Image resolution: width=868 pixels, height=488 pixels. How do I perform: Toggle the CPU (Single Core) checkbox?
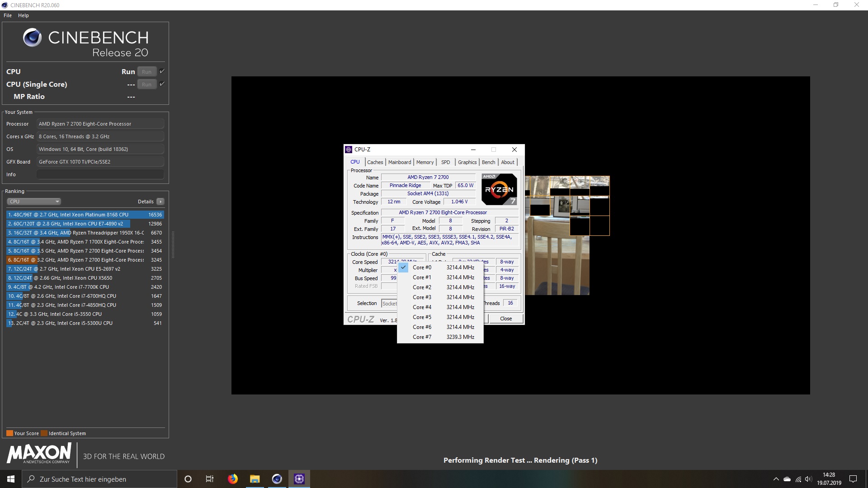(x=162, y=84)
